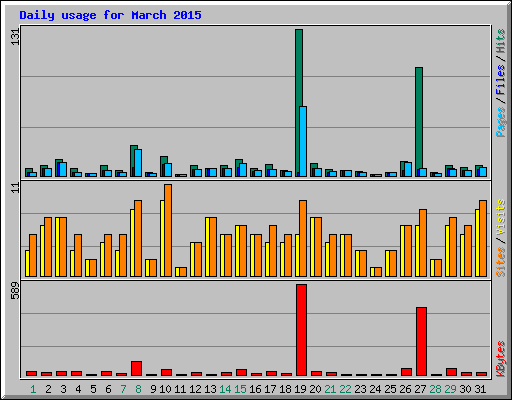
Task: Click the green day "21" x-axis label
Action: click(330, 389)
